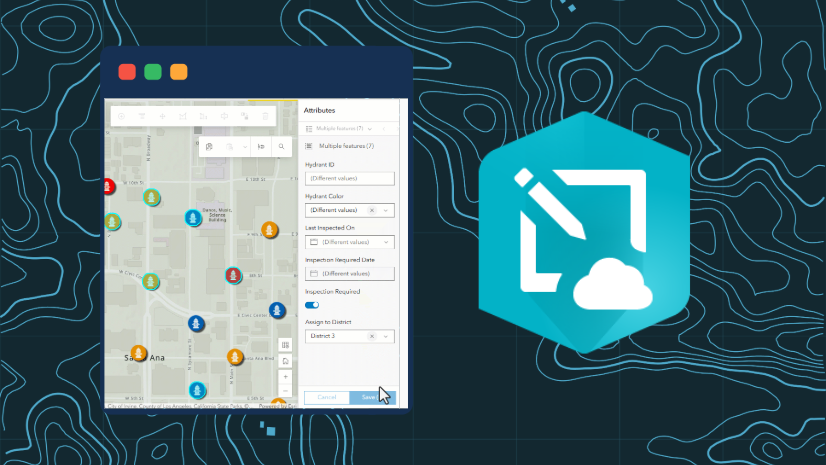Go to previous feature with left arrow
Viewport: 826px width, 465px height.
click(384, 128)
